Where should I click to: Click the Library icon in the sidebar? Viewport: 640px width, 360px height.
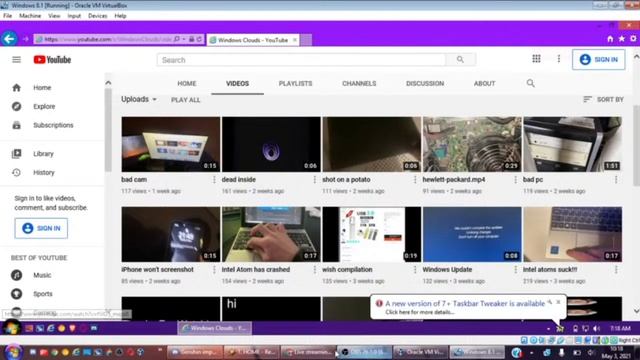click(16, 153)
